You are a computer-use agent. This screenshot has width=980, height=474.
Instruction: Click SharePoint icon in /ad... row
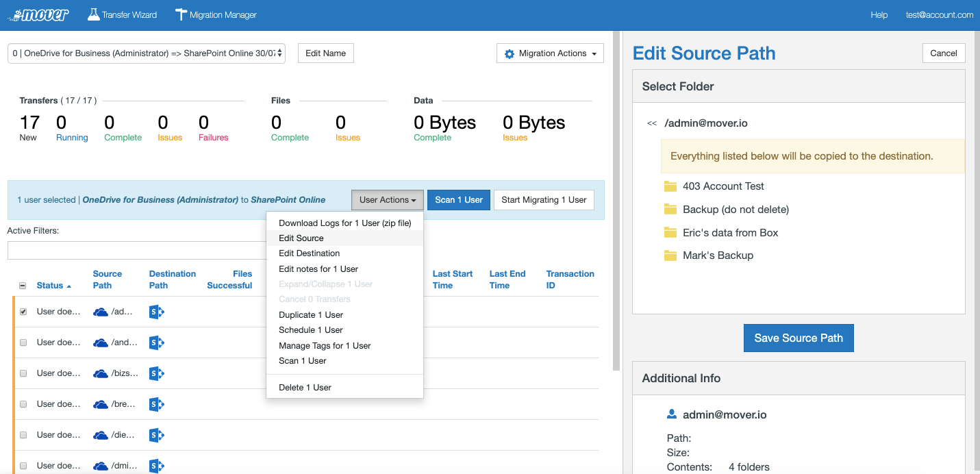coord(157,312)
